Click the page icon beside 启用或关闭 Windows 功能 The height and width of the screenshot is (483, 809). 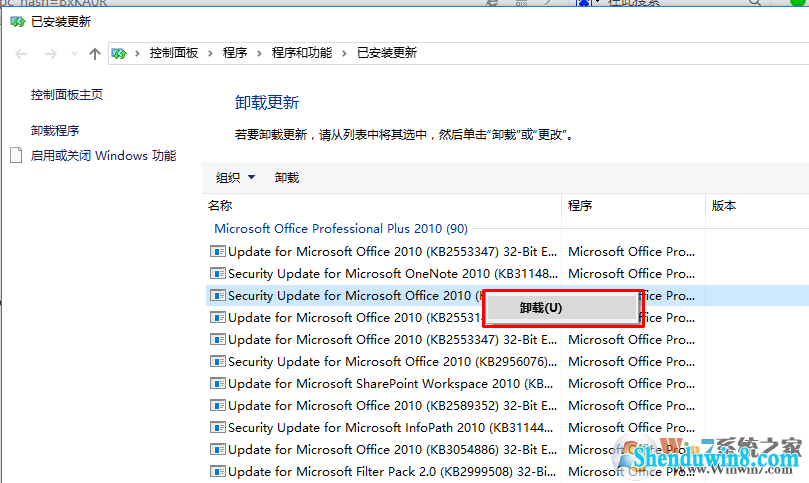tap(16, 155)
